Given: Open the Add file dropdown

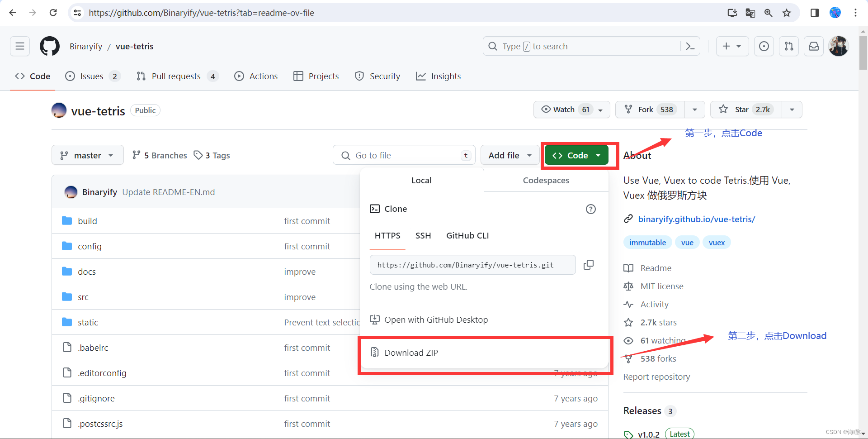Looking at the screenshot, I should point(510,155).
